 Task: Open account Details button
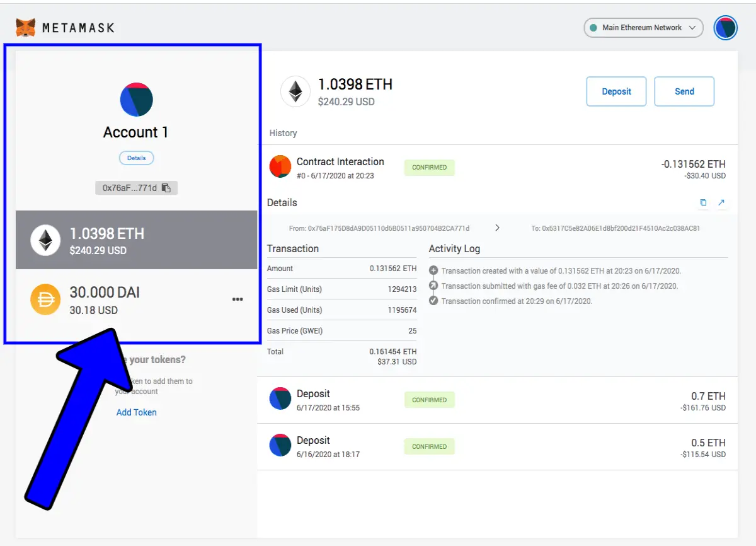137,158
